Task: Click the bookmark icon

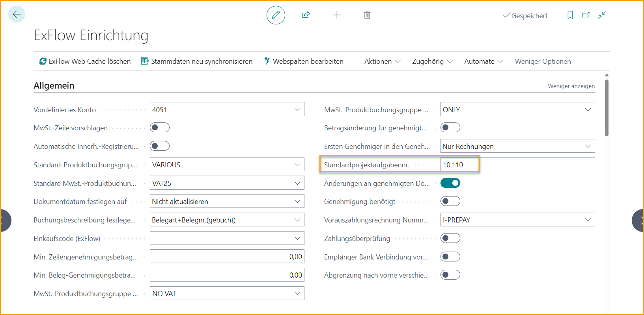Action: (x=570, y=15)
